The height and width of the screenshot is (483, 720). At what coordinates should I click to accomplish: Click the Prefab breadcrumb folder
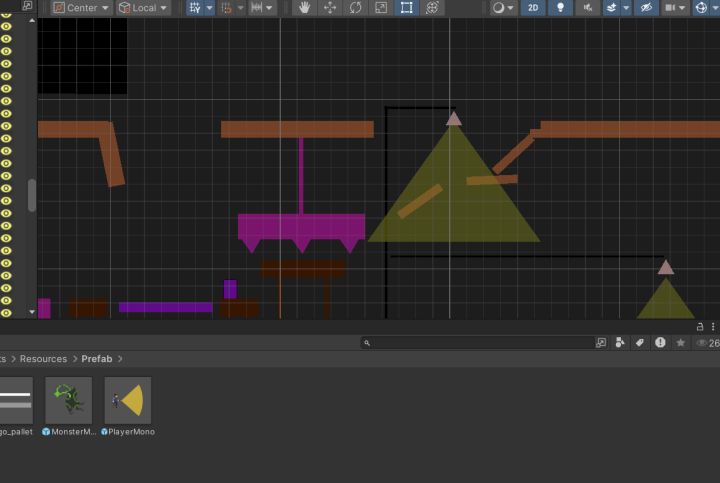97,359
